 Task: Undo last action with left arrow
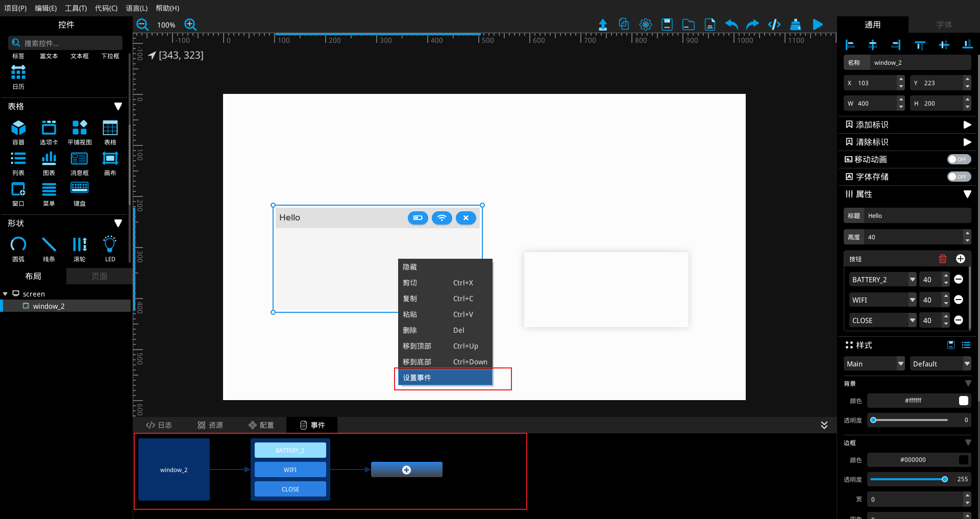pos(731,24)
